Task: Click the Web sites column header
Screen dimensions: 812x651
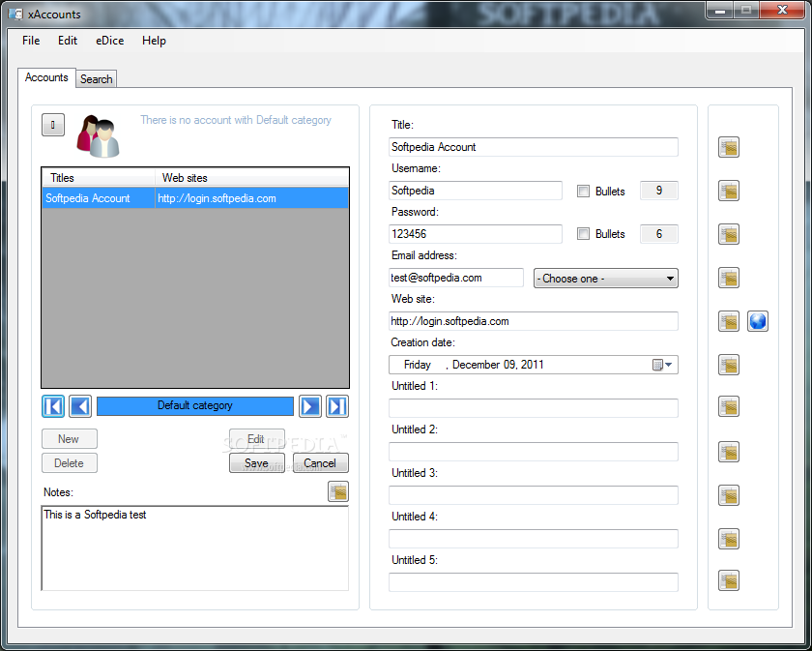Action: tap(252, 178)
